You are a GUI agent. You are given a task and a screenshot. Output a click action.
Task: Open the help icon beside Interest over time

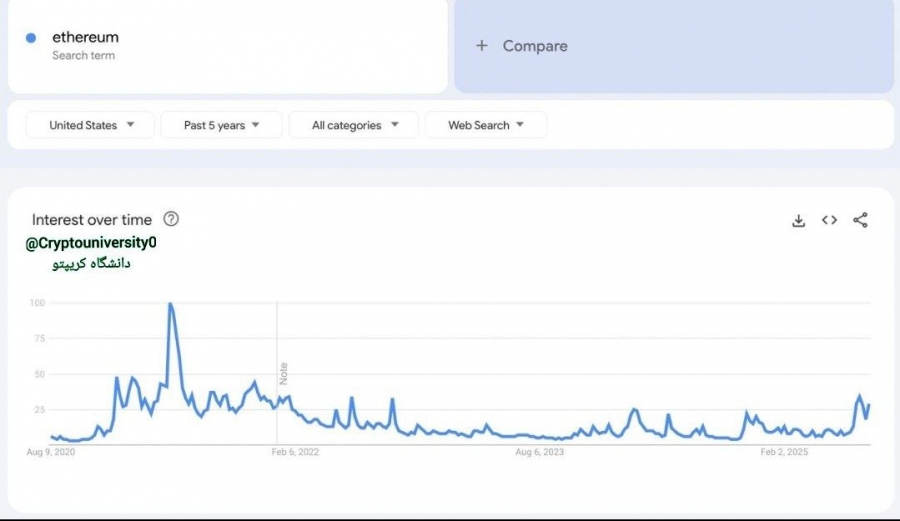(171, 219)
